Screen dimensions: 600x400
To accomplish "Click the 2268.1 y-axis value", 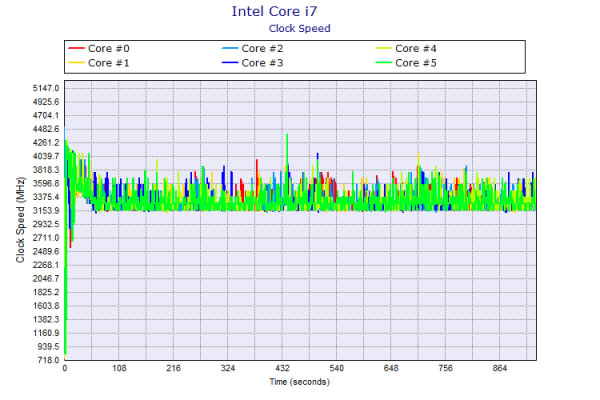I will tap(46, 265).
